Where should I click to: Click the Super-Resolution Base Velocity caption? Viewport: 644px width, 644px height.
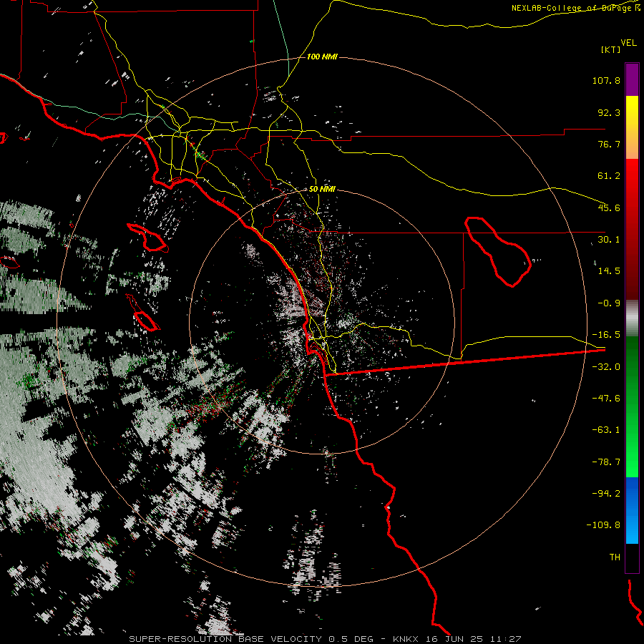(325, 639)
